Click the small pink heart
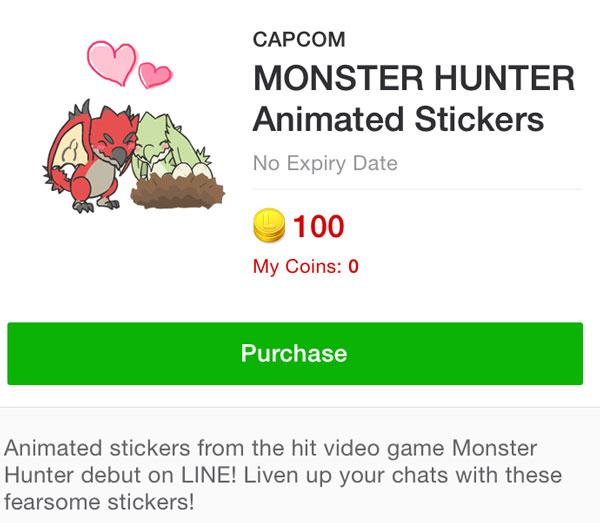This screenshot has width=600, height=523. (154, 74)
